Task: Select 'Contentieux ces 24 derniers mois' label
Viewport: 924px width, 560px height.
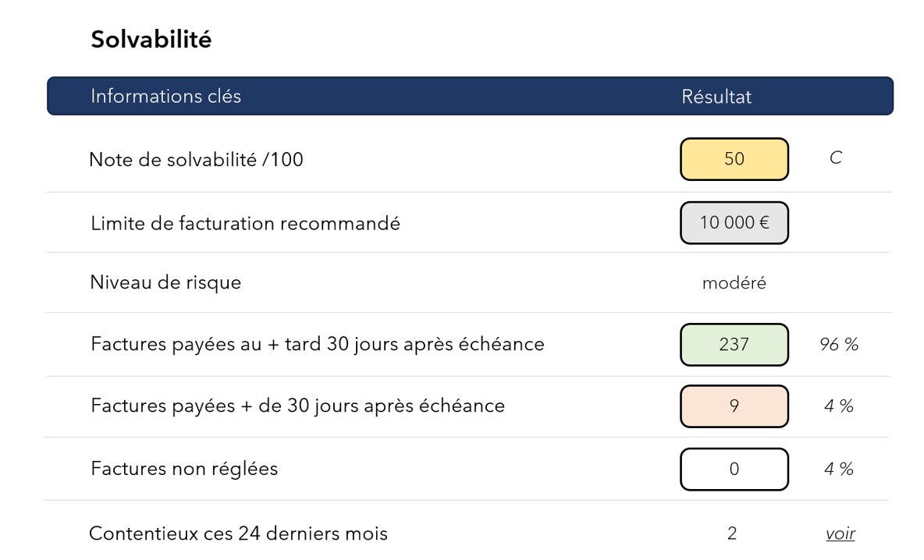Action: pos(238,533)
